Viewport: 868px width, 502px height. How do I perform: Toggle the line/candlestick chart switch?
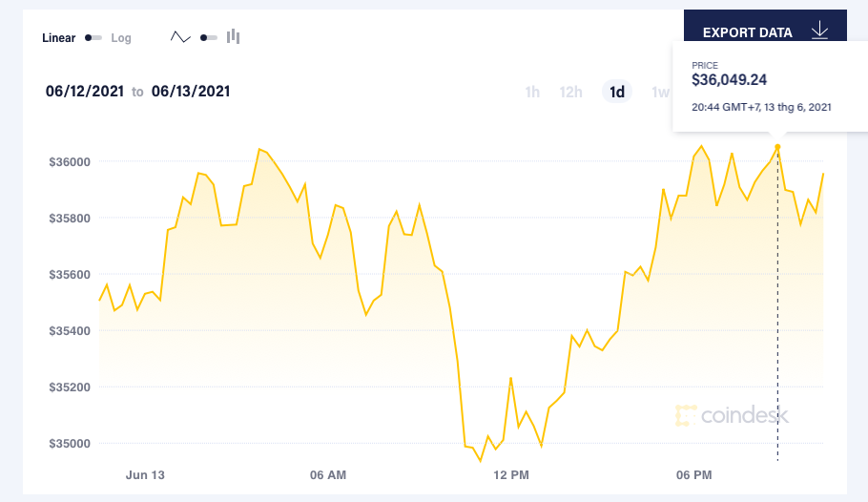tap(208, 38)
